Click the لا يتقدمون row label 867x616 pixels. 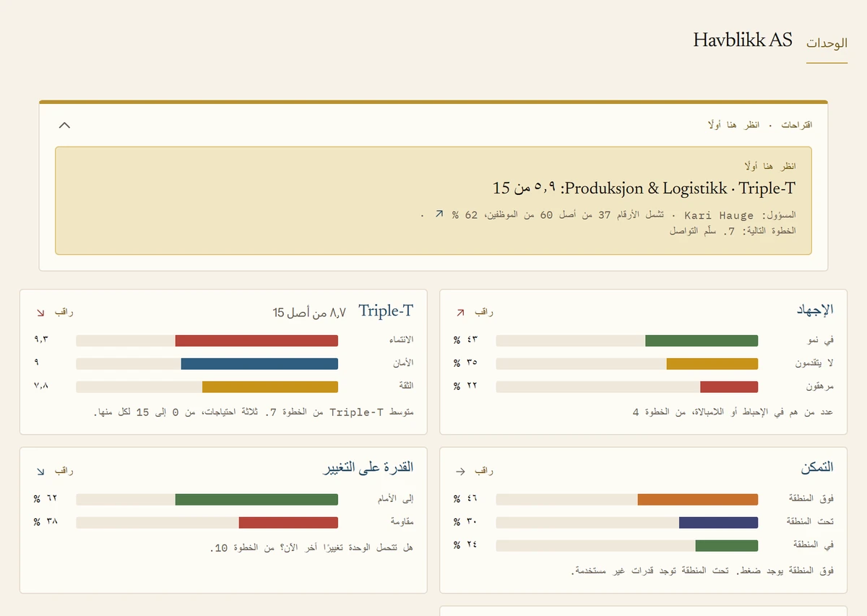click(x=814, y=363)
